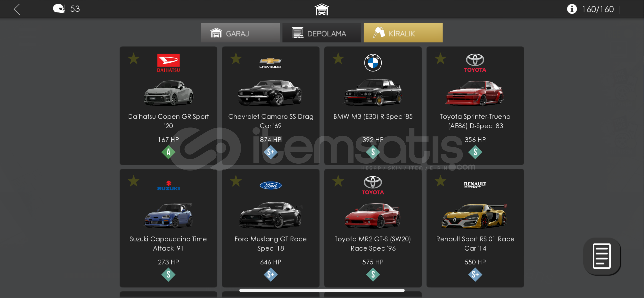The width and height of the screenshot is (644, 298).
Task: Open the list document button at bottom right
Action: (602, 256)
